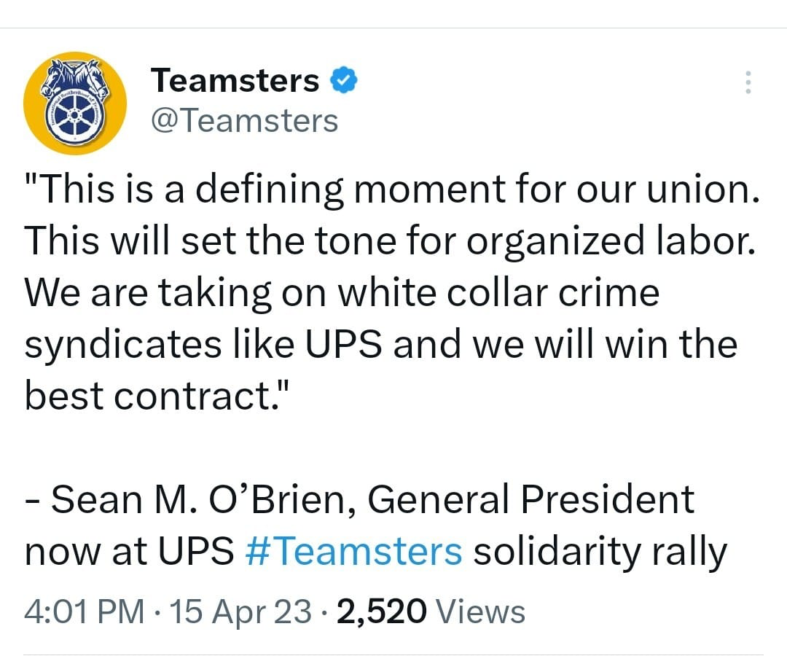This screenshot has height=672, width=787.
Task: Click the 15 Apr 23 date
Action: (x=241, y=612)
